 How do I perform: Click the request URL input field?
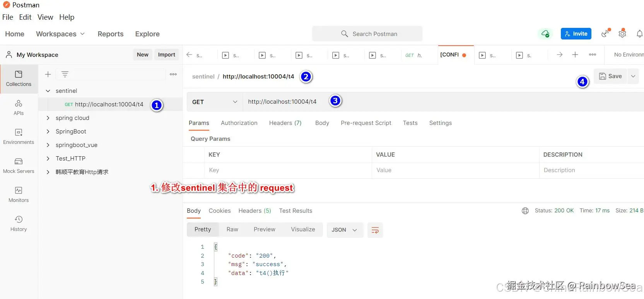click(x=443, y=102)
